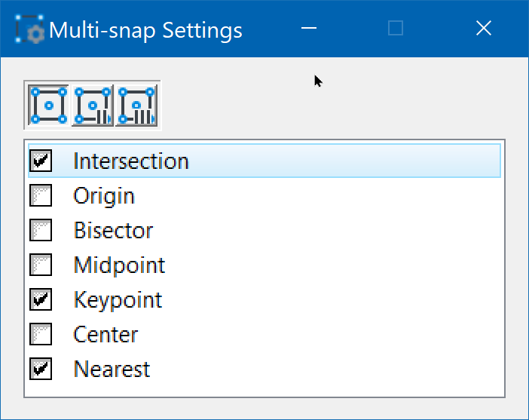Image resolution: width=529 pixels, height=420 pixels.
Task: Highlight the Bisector list item text
Action: (x=113, y=231)
